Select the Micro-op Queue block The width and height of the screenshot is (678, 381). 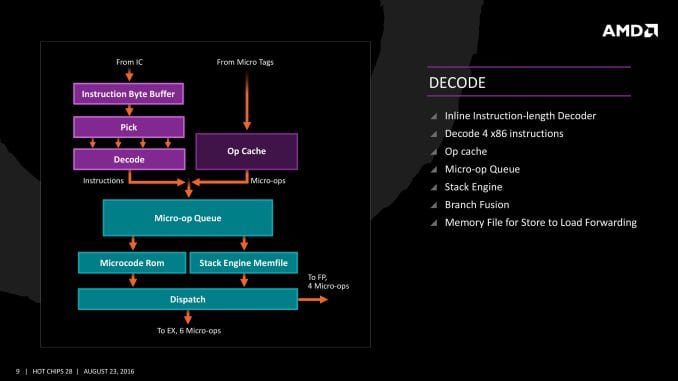pyautogui.click(x=188, y=218)
